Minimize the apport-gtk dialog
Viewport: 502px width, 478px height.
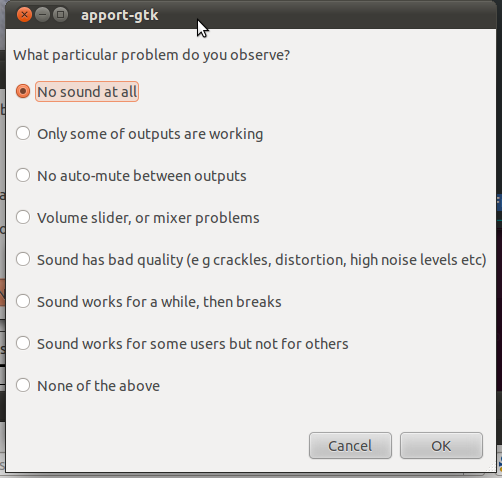pyautogui.click(x=42, y=15)
